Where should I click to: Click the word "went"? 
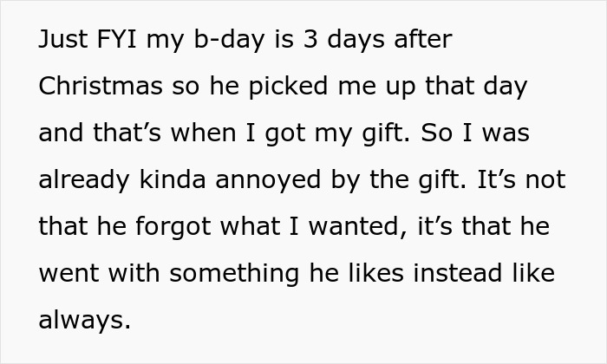click(x=66, y=274)
